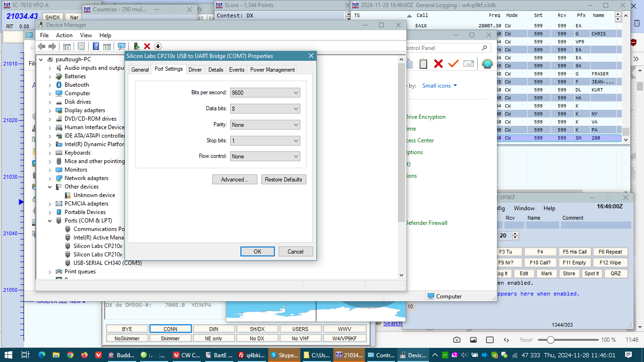Collapse Other devices node
Viewport: 644px width, 362px height.
tap(50, 187)
